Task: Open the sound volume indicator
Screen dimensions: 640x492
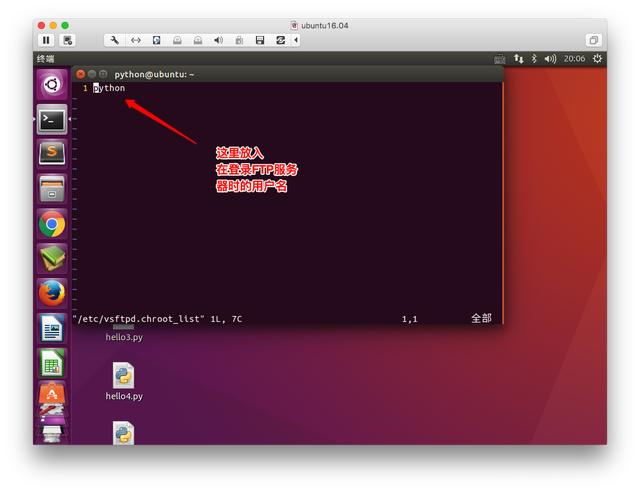Action: pyautogui.click(x=550, y=59)
